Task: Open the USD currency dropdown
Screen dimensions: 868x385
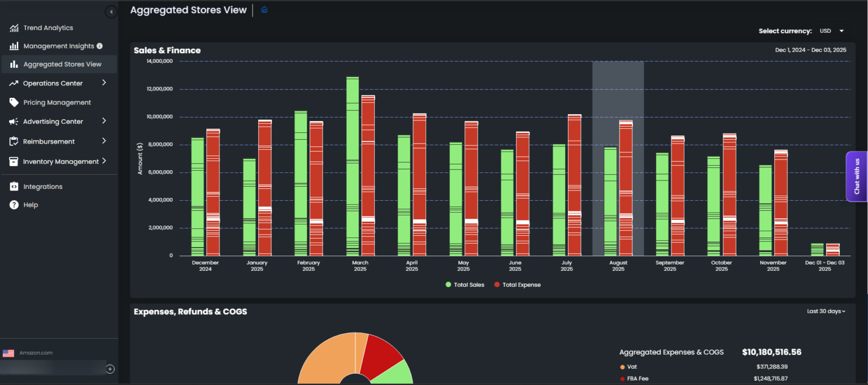Action: [832, 31]
